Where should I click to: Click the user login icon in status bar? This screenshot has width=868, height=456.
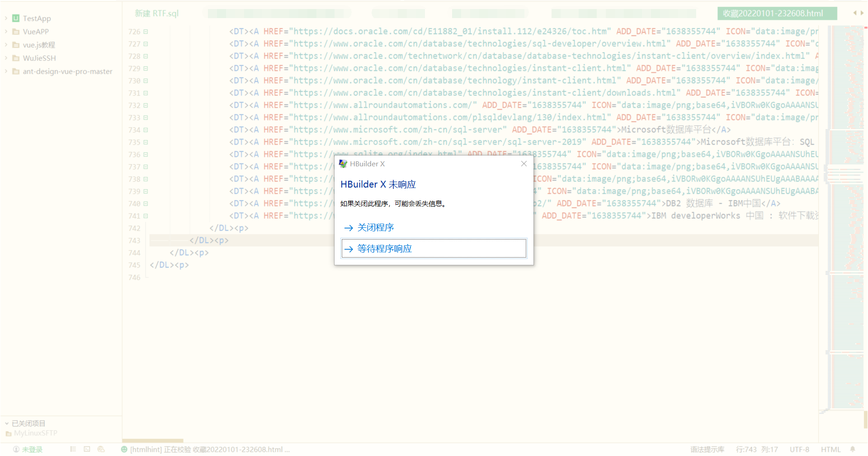coord(16,449)
